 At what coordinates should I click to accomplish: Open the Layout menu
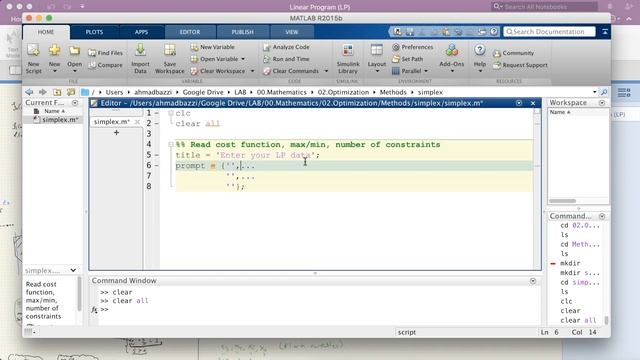[x=376, y=59]
